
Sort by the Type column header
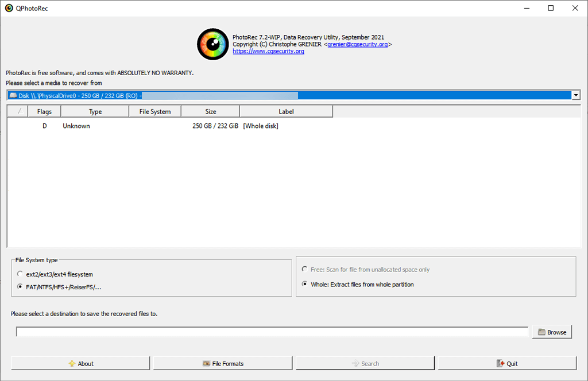click(x=95, y=111)
